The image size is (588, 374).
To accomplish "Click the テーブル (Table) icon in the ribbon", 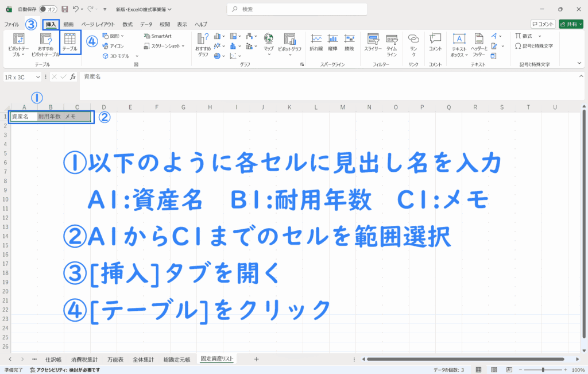I will [70, 43].
